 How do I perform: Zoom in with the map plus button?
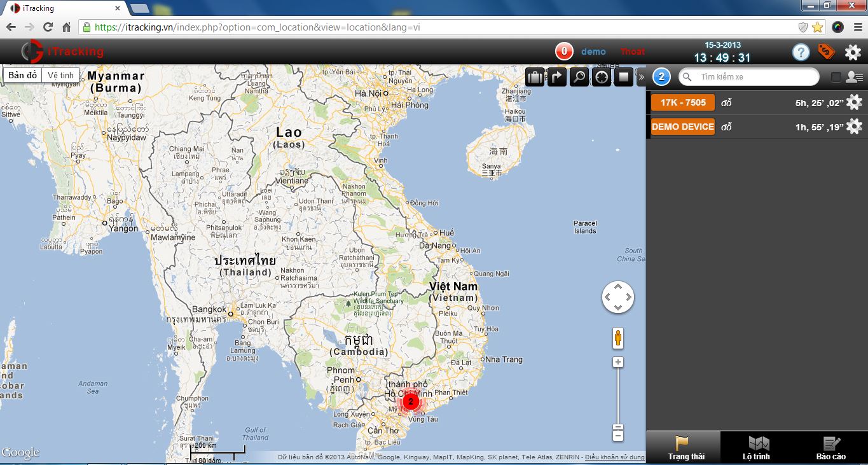(x=617, y=362)
